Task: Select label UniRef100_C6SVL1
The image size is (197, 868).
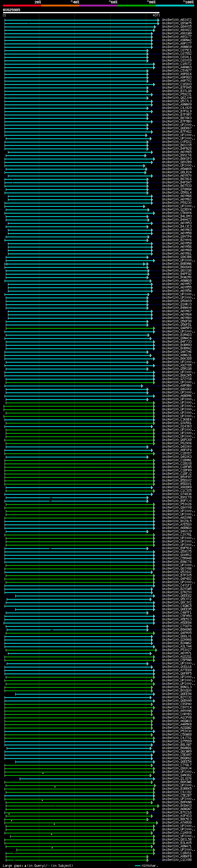Action: click(x=176, y=57)
